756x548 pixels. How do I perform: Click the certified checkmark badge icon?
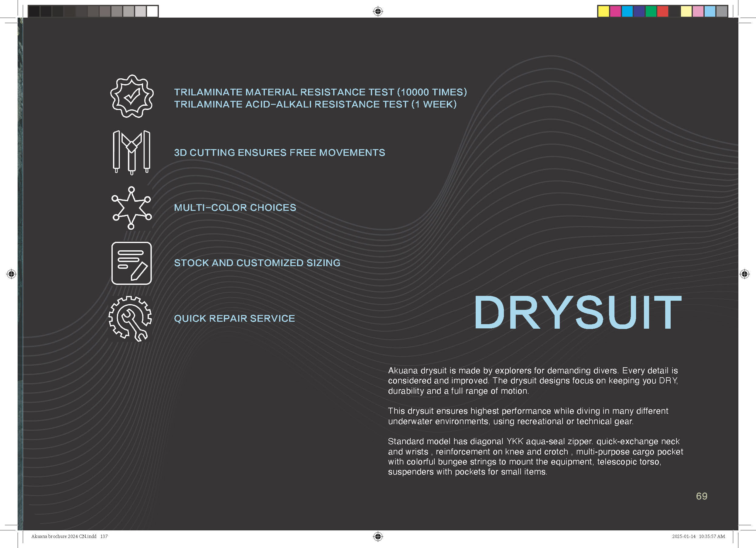(x=132, y=96)
